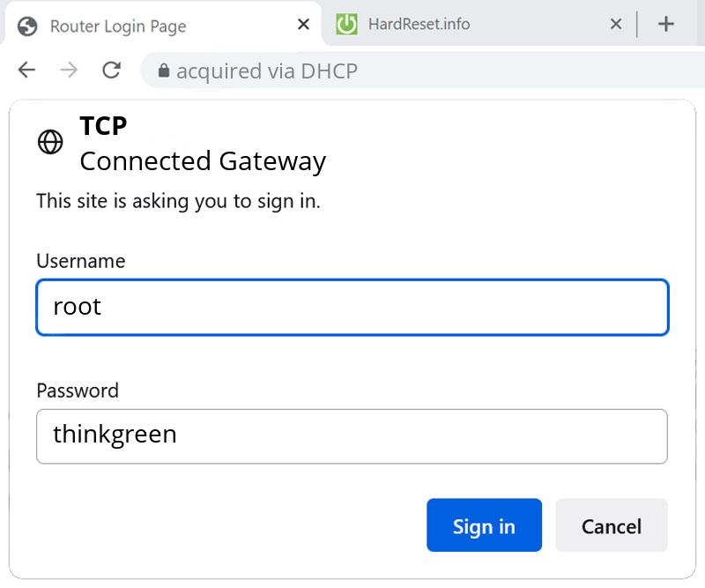Close the HardReset.info tab
Viewport: 705px width, 588px height.
click(x=615, y=25)
